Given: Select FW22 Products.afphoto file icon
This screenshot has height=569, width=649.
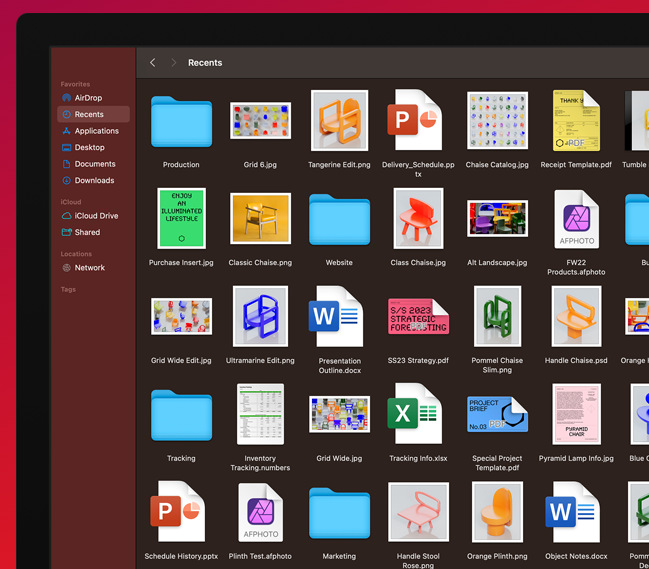Looking at the screenshot, I should (x=576, y=219).
